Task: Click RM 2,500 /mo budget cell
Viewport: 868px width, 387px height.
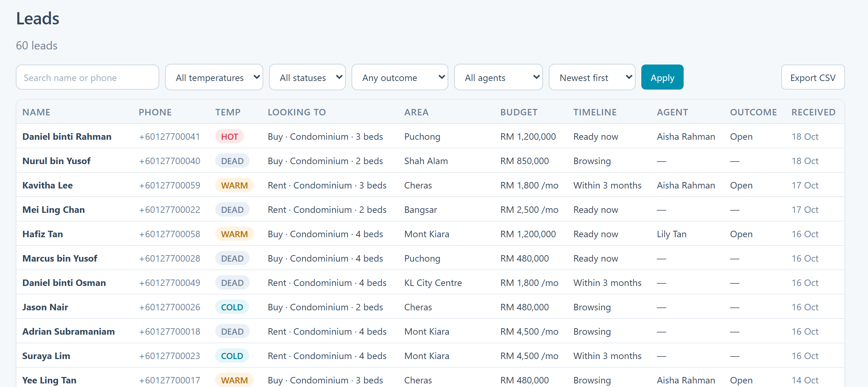Action: 529,210
